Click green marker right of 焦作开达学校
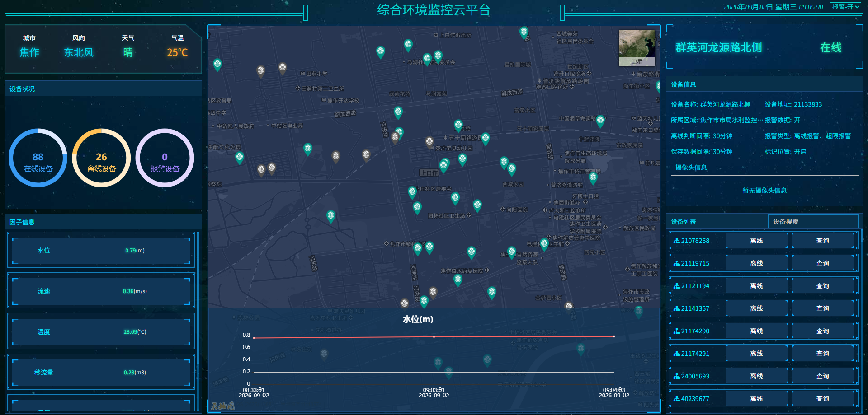This screenshot has width=868, height=415. [398, 112]
